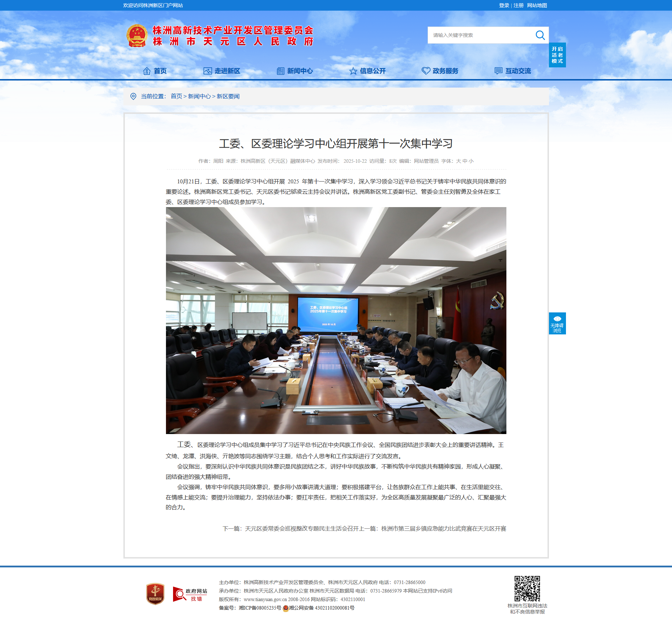Click the 政府网站找错 icon
The image size is (672, 622).
190,594
